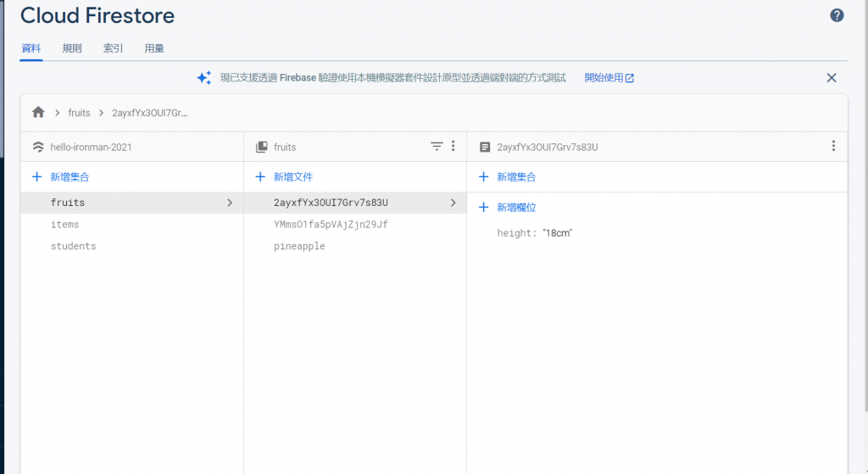The width and height of the screenshot is (868, 474).
Task: Open document three-dot overflow menu
Action: pos(833,146)
